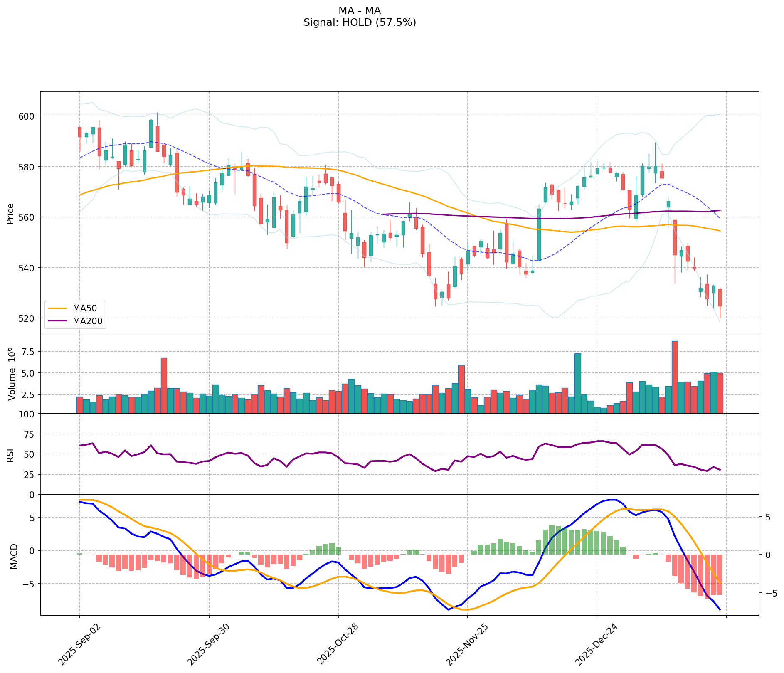
Task: Click the Price axis label
Action: tap(10, 213)
